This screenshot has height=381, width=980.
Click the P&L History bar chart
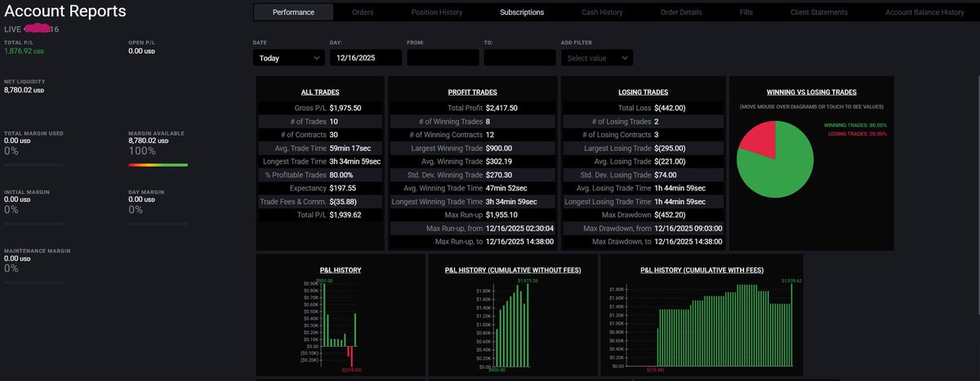[330, 325]
